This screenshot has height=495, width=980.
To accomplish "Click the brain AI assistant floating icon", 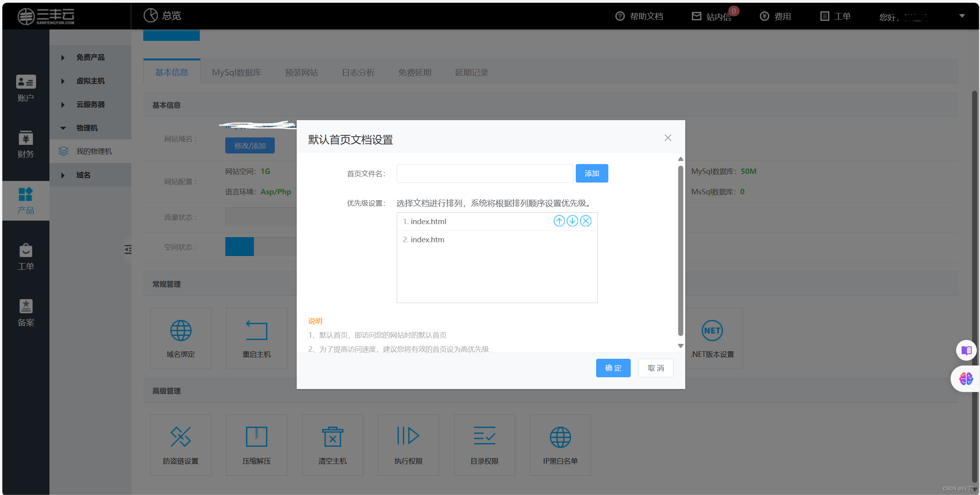I will (966, 379).
